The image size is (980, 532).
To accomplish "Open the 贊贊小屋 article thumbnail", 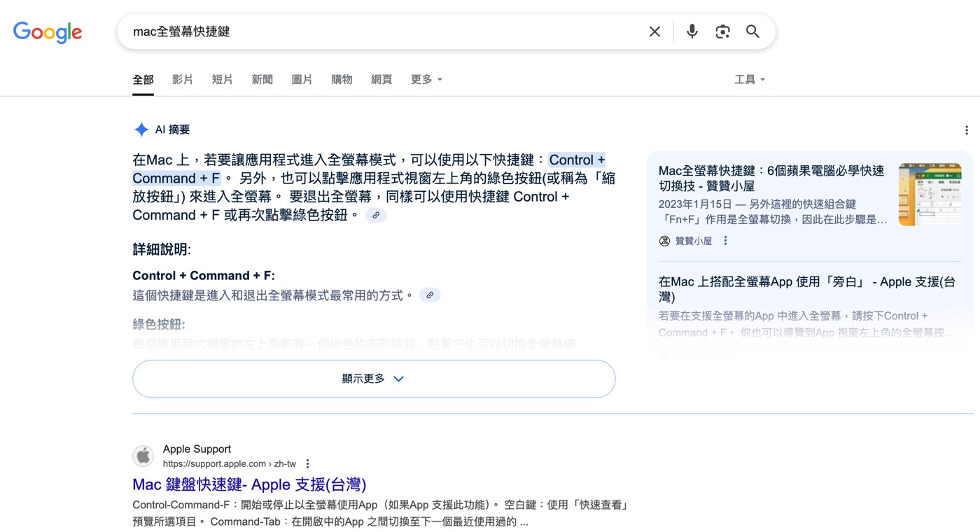I will coord(930,195).
